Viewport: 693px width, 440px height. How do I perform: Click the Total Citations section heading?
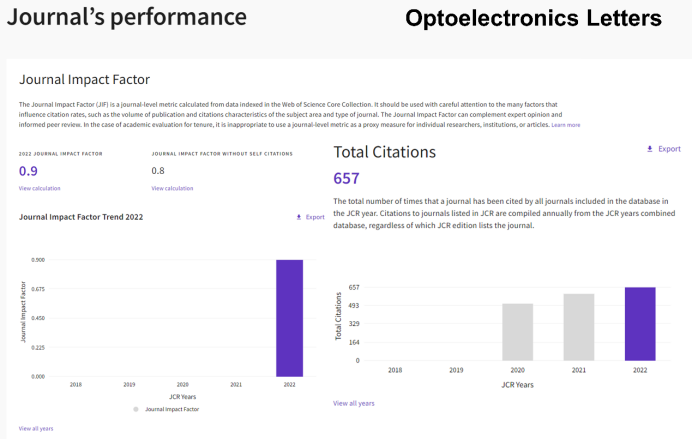coord(384,152)
